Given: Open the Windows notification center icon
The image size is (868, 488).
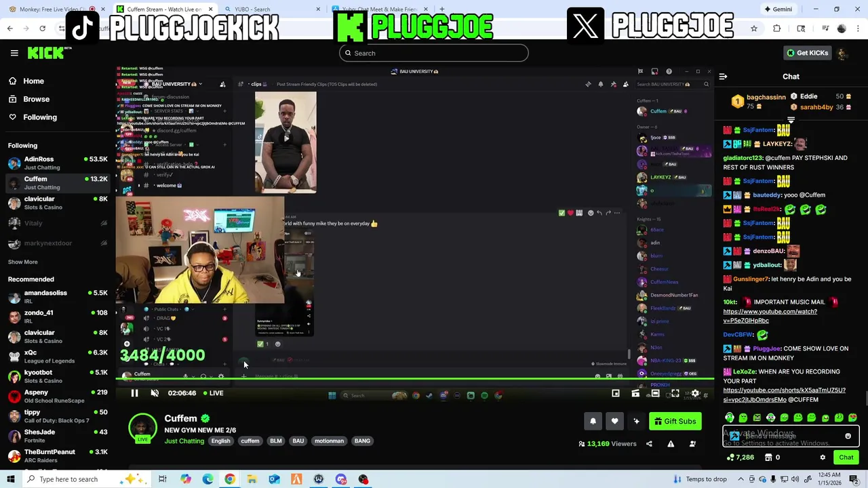Looking at the screenshot, I should pos(854,479).
